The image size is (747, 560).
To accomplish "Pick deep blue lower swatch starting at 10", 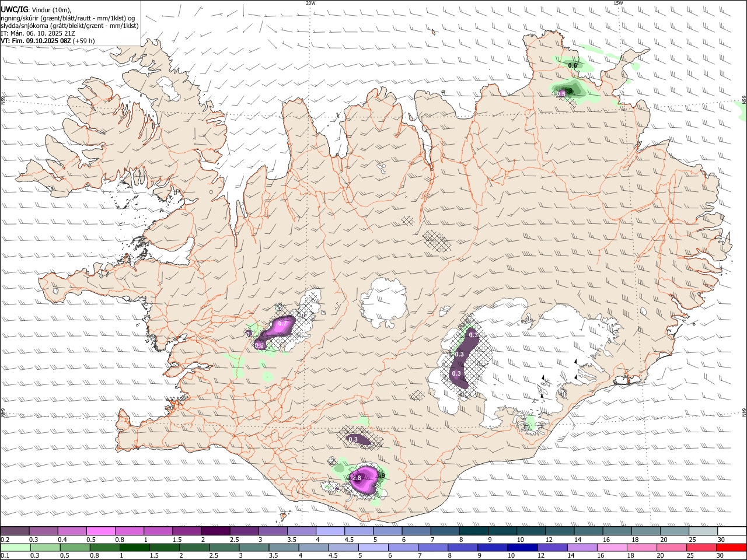I will 522,547.
